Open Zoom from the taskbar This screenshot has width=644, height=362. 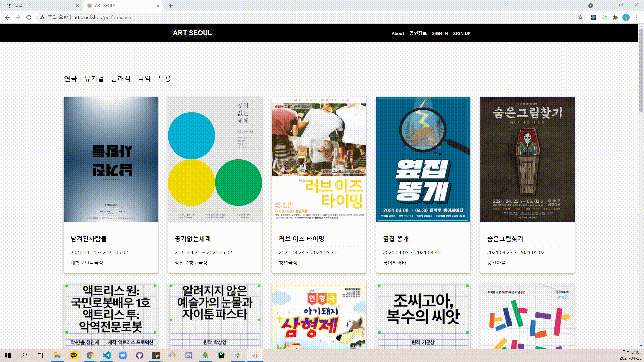click(123, 355)
